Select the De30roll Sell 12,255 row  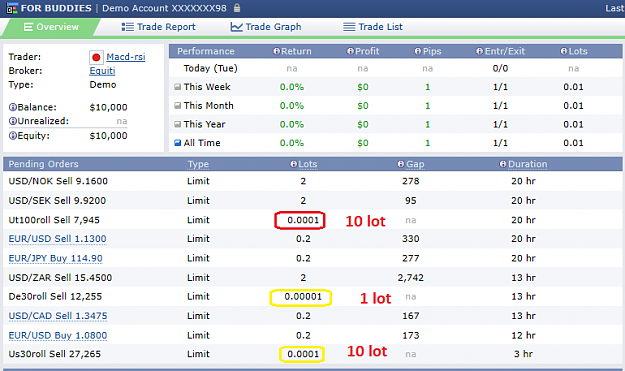click(x=312, y=296)
